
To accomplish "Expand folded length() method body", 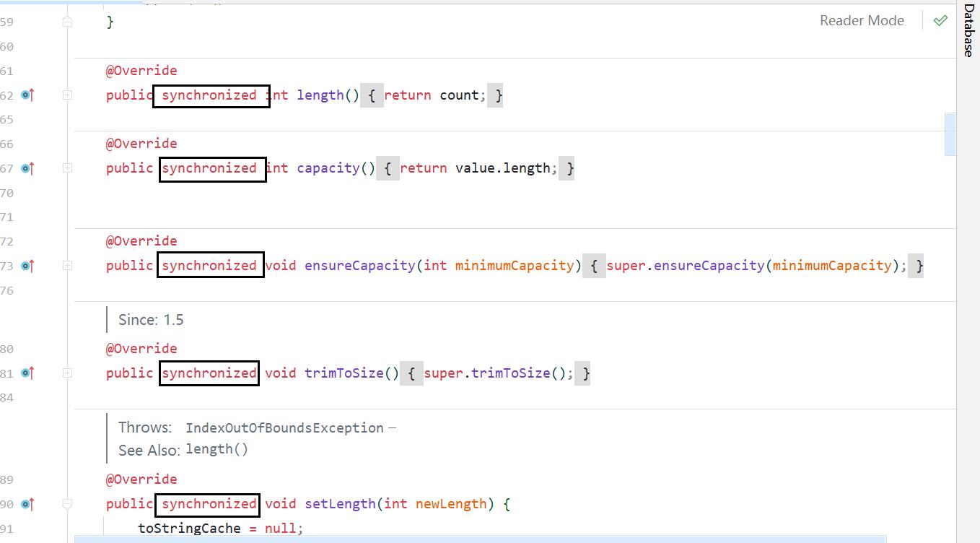I will (x=67, y=95).
